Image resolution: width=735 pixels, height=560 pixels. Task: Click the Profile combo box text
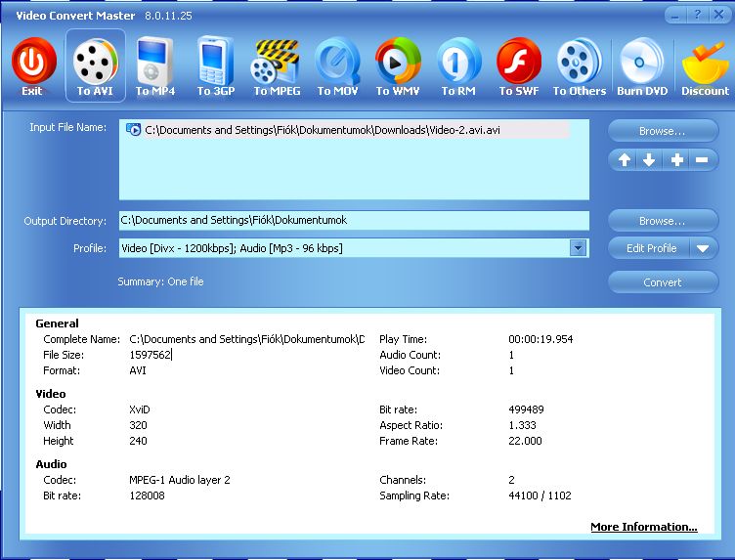click(232, 248)
